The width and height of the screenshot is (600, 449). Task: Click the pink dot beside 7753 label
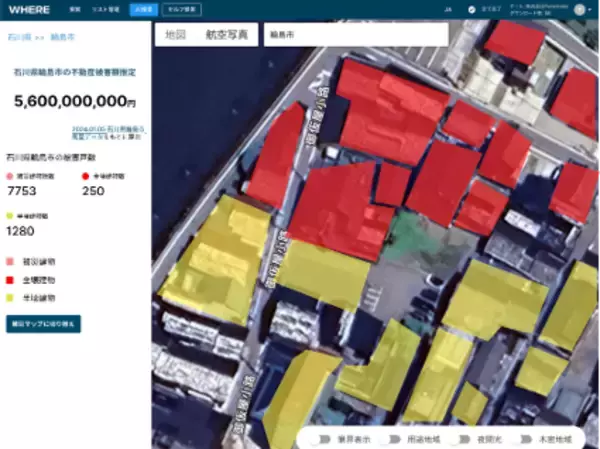point(10,176)
